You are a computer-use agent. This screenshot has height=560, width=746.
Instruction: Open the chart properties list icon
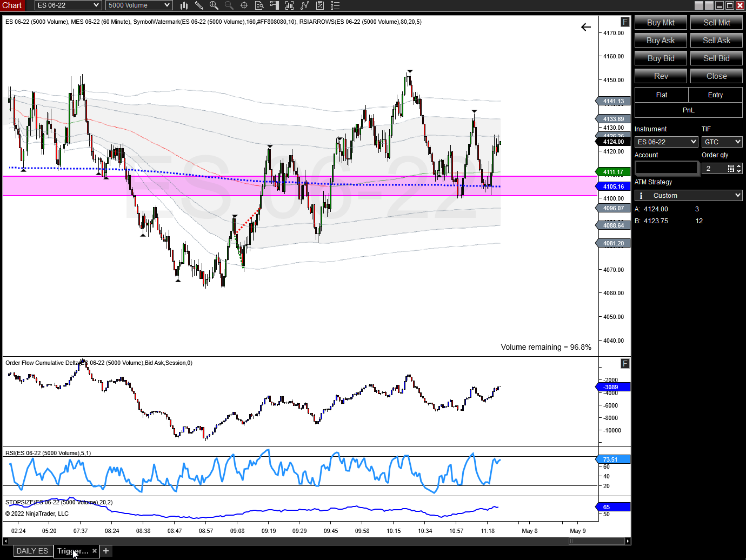(x=335, y=5)
